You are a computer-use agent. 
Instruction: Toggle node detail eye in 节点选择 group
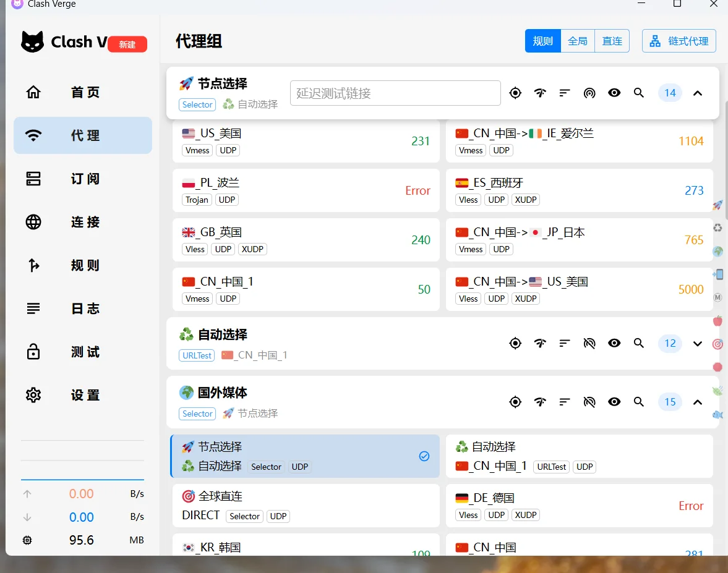click(x=614, y=93)
